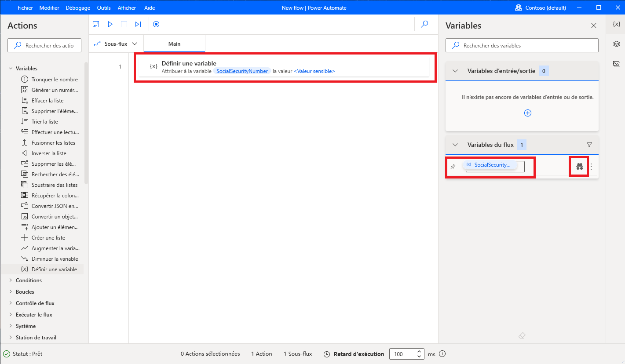
Task: Add a new input/output variable with the plus icon
Action: (x=528, y=113)
